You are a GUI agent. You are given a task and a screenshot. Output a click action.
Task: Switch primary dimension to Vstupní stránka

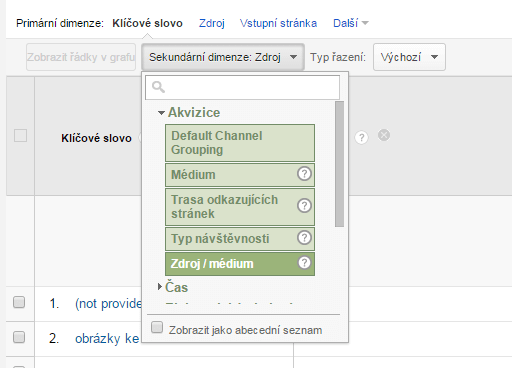click(278, 23)
